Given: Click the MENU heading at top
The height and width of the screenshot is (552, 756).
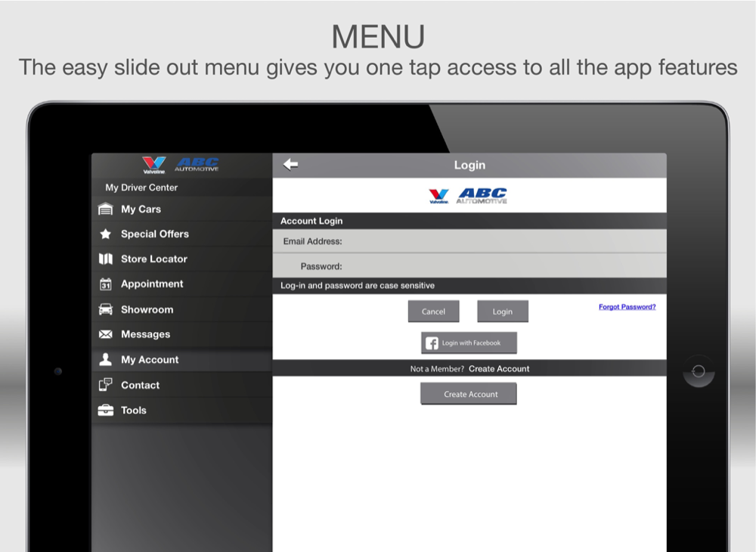Looking at the screenshot, I should (378, 36).
